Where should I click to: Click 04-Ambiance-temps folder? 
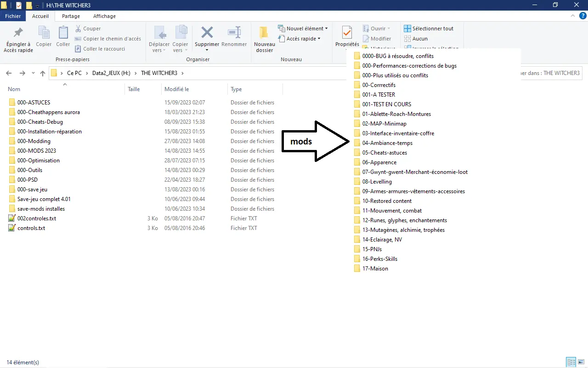[x=383, y=143]
